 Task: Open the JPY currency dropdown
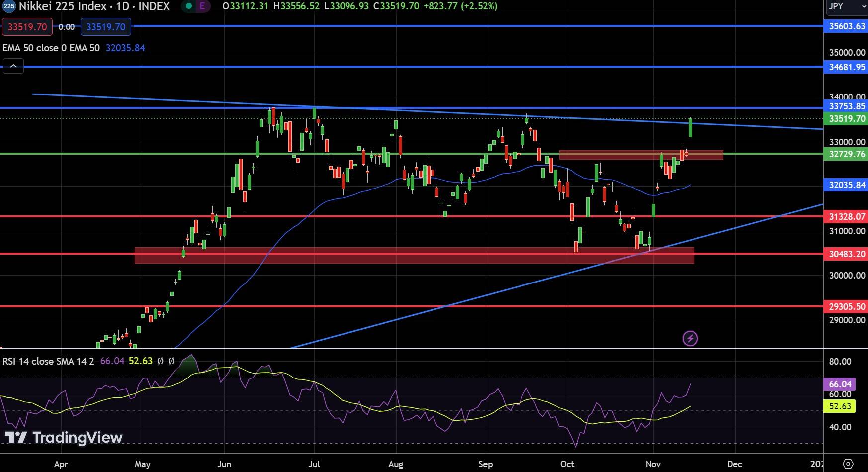847,6
